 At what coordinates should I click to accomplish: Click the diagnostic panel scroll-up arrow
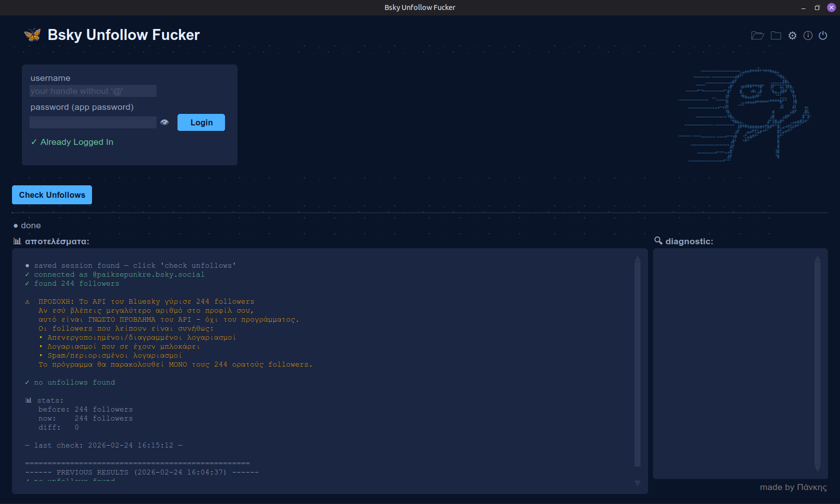point(817,259)
